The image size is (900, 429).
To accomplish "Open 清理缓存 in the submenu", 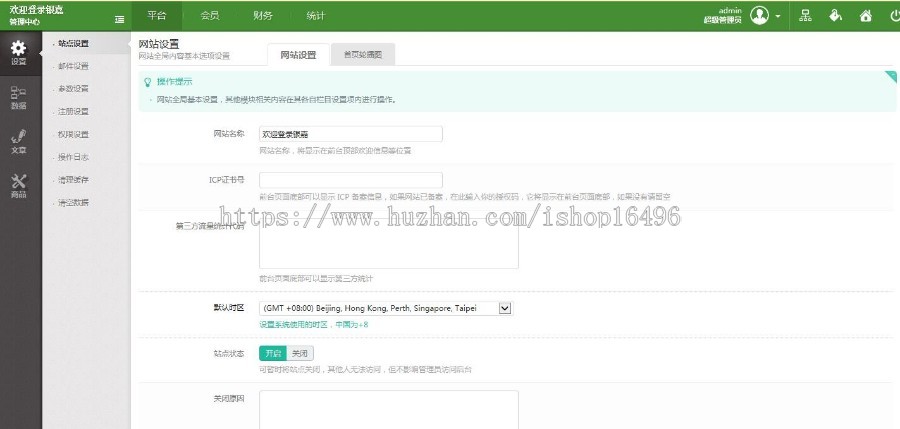I will tap(73, 180).
